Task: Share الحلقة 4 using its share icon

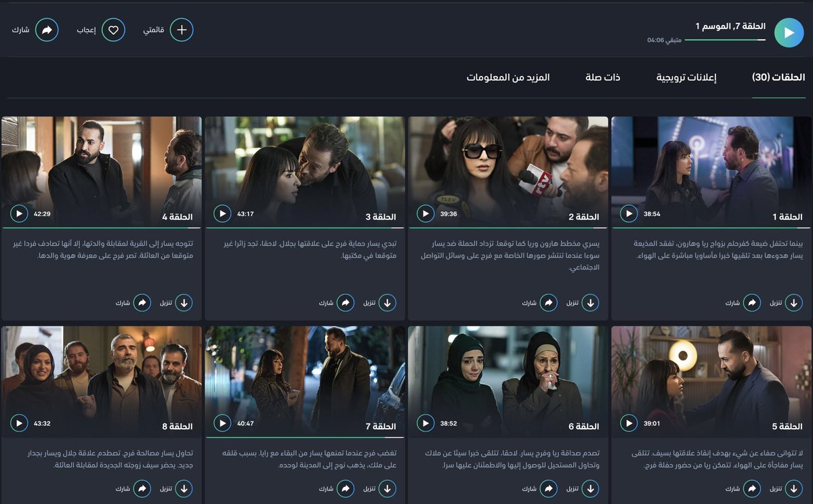Action: pos(142,303)
